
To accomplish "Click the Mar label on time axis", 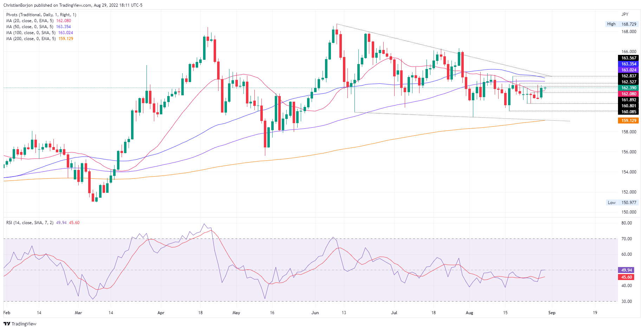I will point(78,313).
